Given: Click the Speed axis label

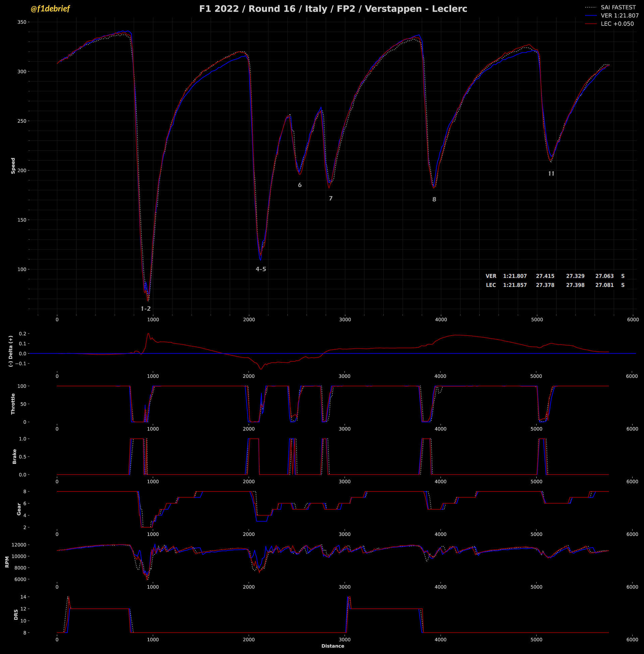Looking at the screenshot, I should 13,166.
